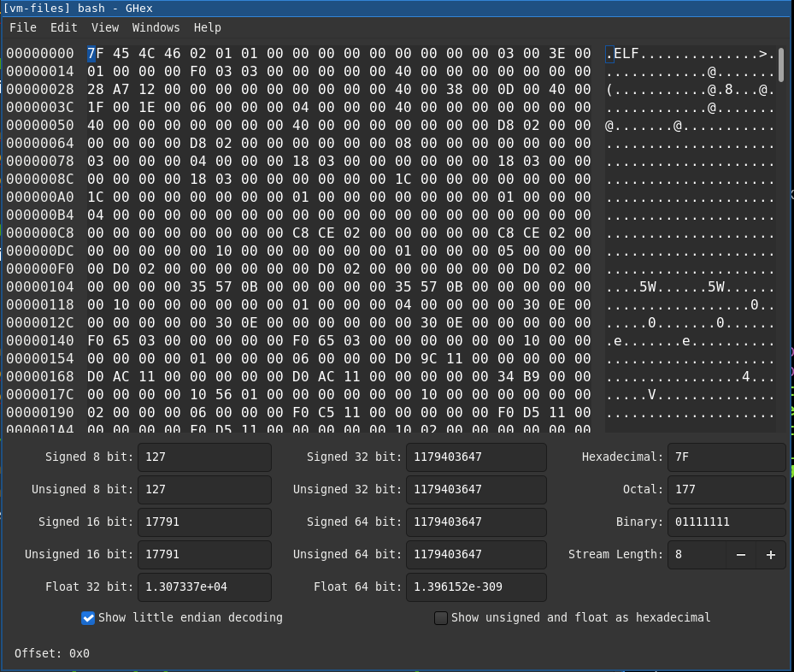794x672 pixels.
Task: Open the View menu
Action: tap(105, 27)
